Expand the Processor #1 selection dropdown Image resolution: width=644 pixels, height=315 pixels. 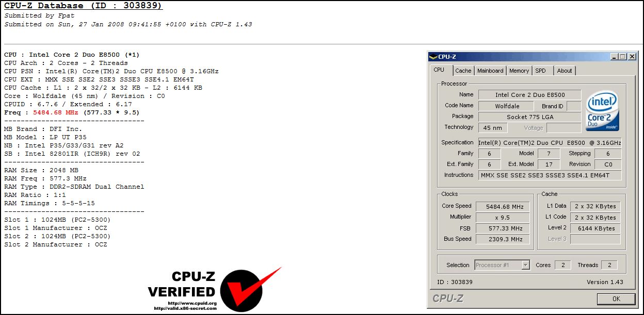point(525,265)
